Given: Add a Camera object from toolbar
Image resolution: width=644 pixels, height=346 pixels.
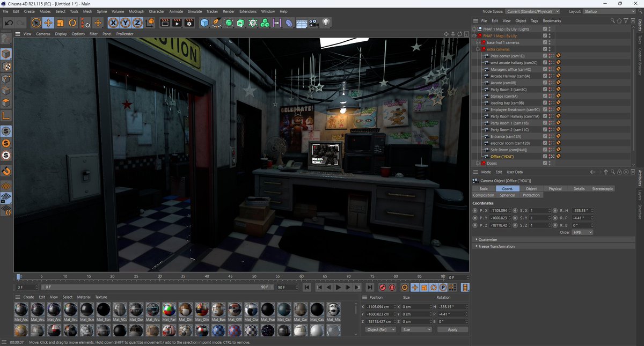Looking at the screenshot, I should pyautogui.click(x=314, y=23).
